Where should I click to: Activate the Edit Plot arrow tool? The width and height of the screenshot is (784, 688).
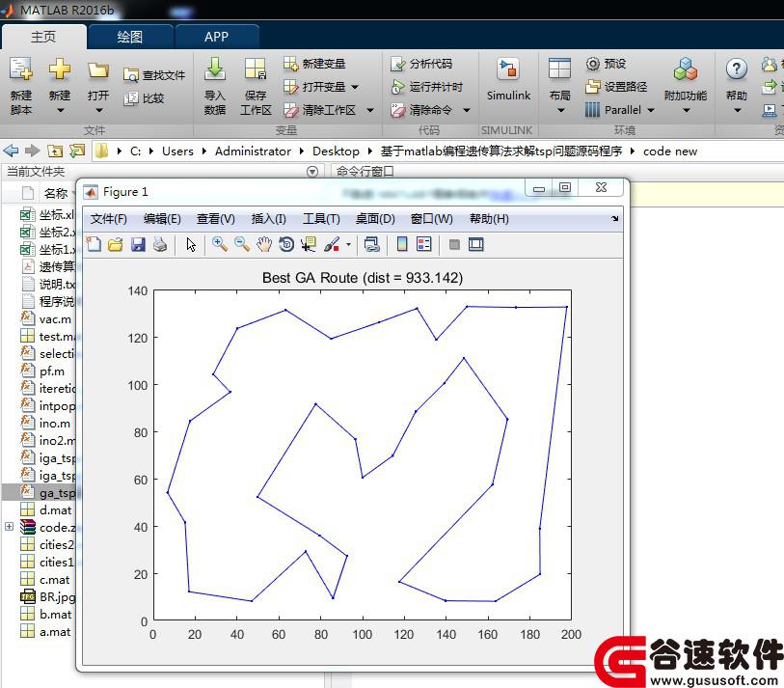191,245
